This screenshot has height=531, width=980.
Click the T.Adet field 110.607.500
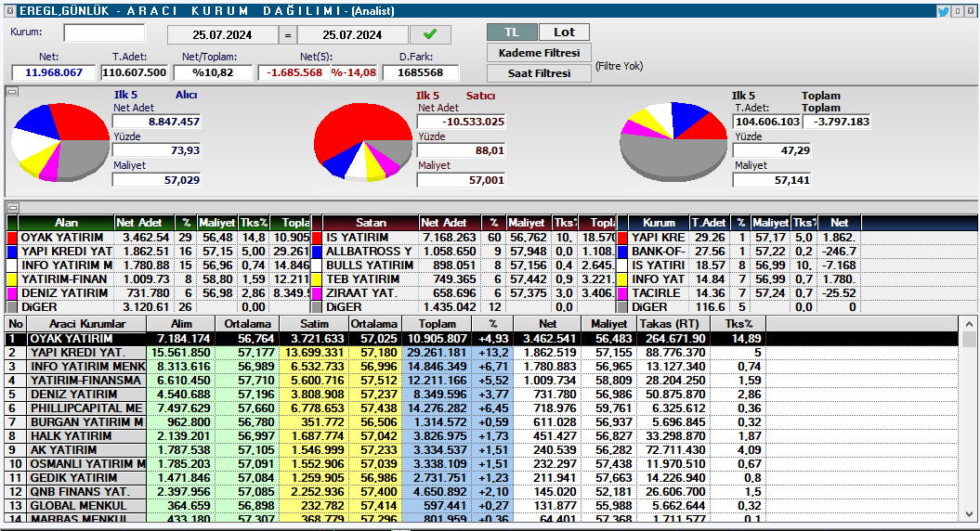[135, 72]
